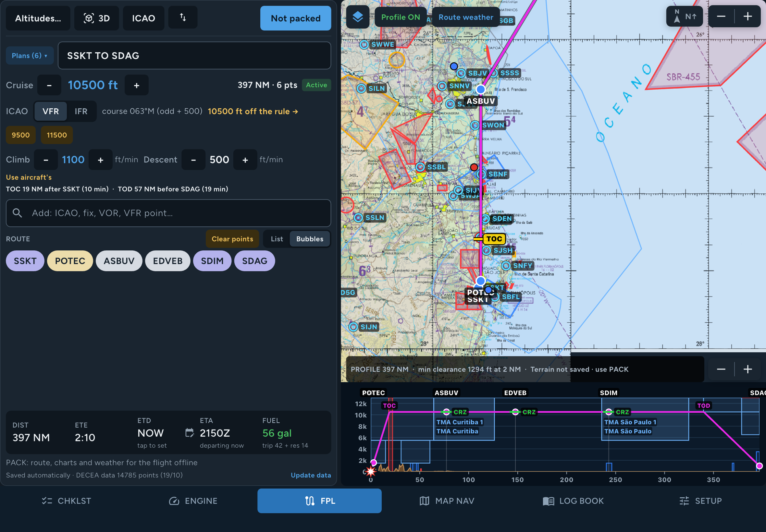Screen dimensions: 766x532
Task: Toggle the 3D view button
Action: [96, 18]
